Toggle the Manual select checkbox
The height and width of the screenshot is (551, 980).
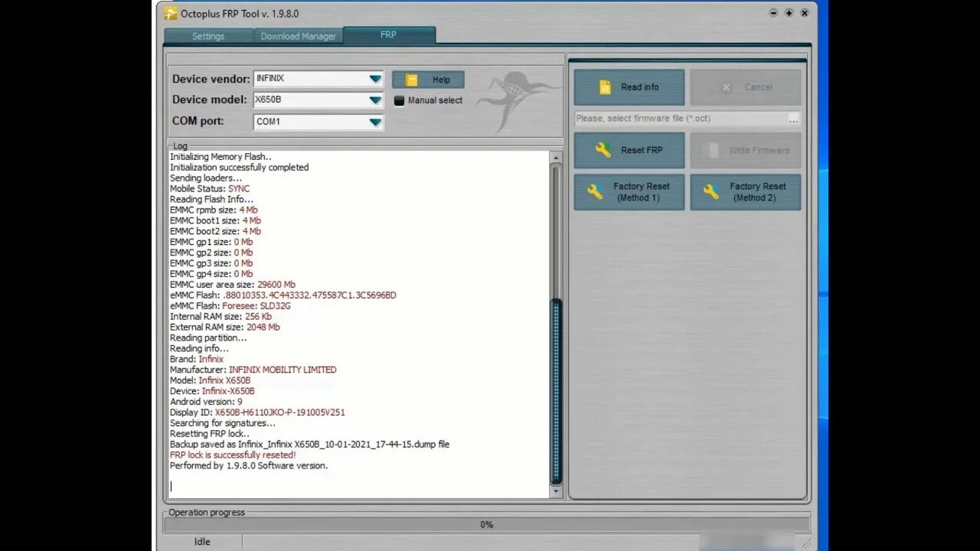pyautogui.click(x=399, y=100)
